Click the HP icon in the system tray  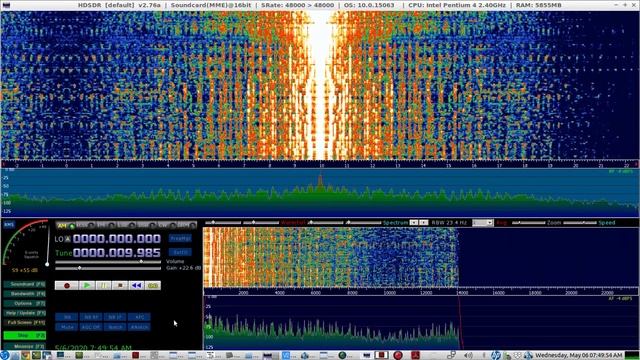point(496,356)
